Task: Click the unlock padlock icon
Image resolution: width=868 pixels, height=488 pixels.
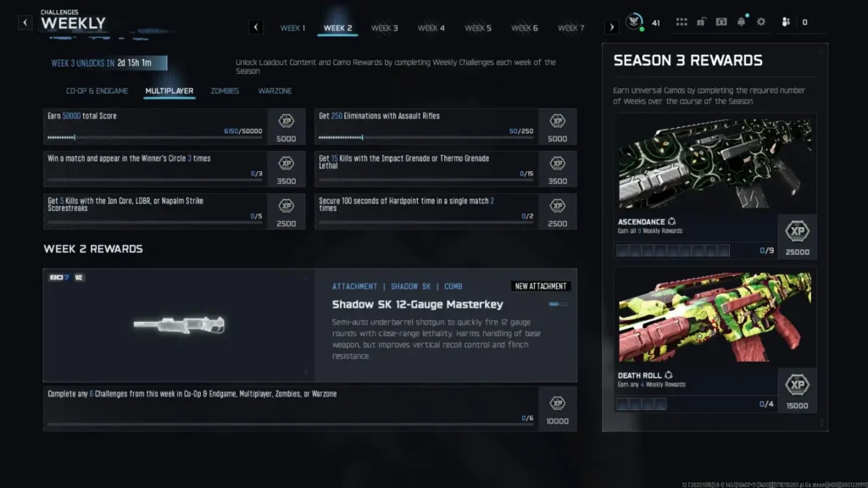Action: 702,23
